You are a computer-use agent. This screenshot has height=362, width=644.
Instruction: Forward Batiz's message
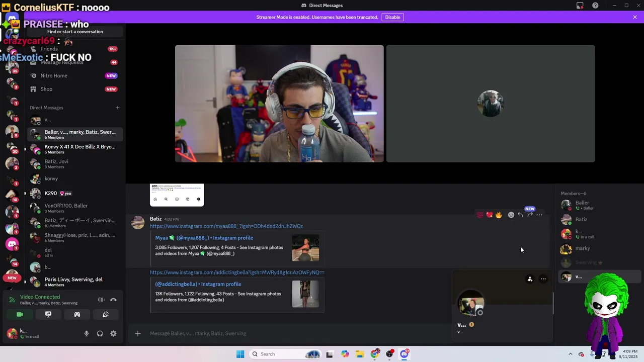[530, 215]
